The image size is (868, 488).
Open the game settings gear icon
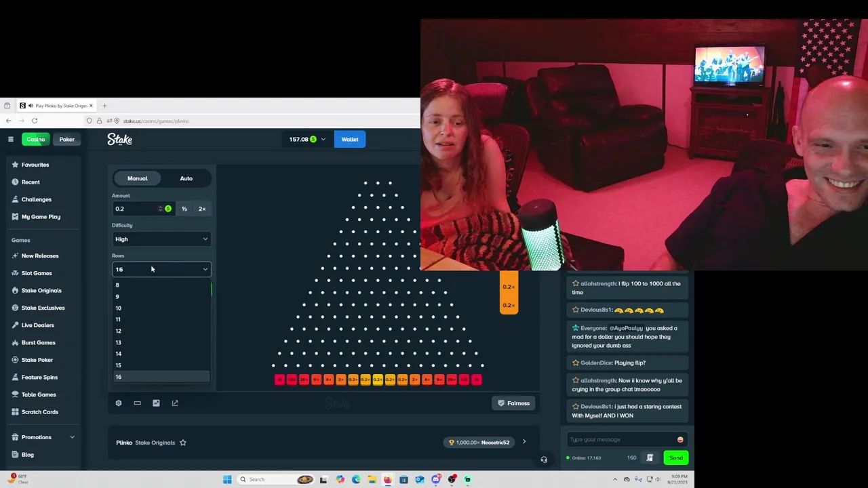click(x=119, y=403)
